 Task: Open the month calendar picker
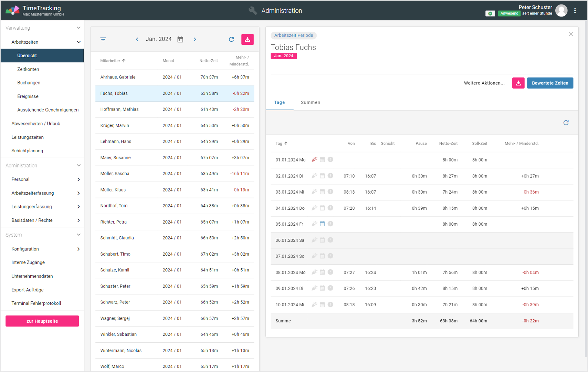point(180,39)
